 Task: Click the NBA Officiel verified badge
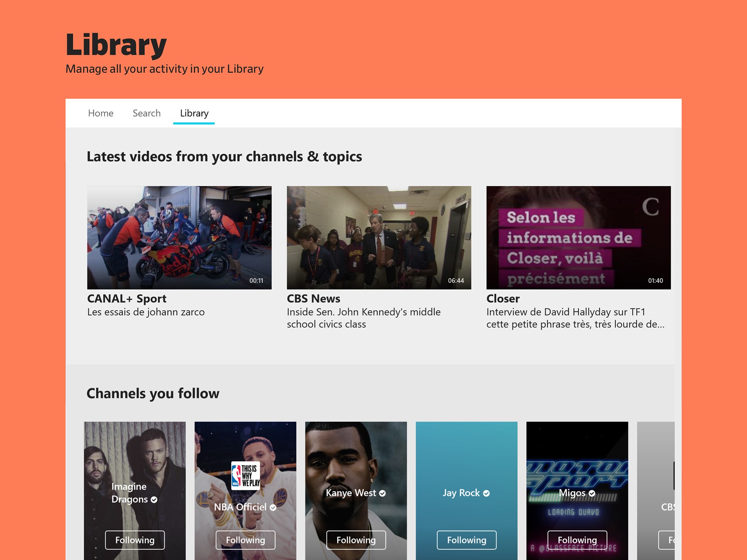pos(273,507)
